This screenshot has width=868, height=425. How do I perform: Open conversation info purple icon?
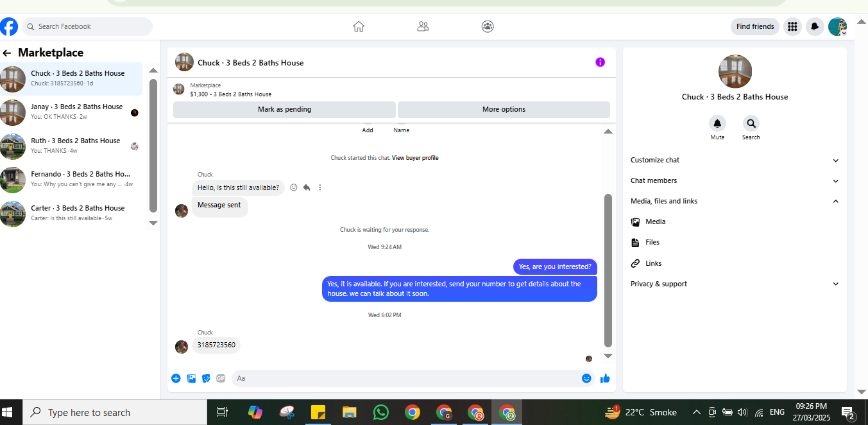600,62
